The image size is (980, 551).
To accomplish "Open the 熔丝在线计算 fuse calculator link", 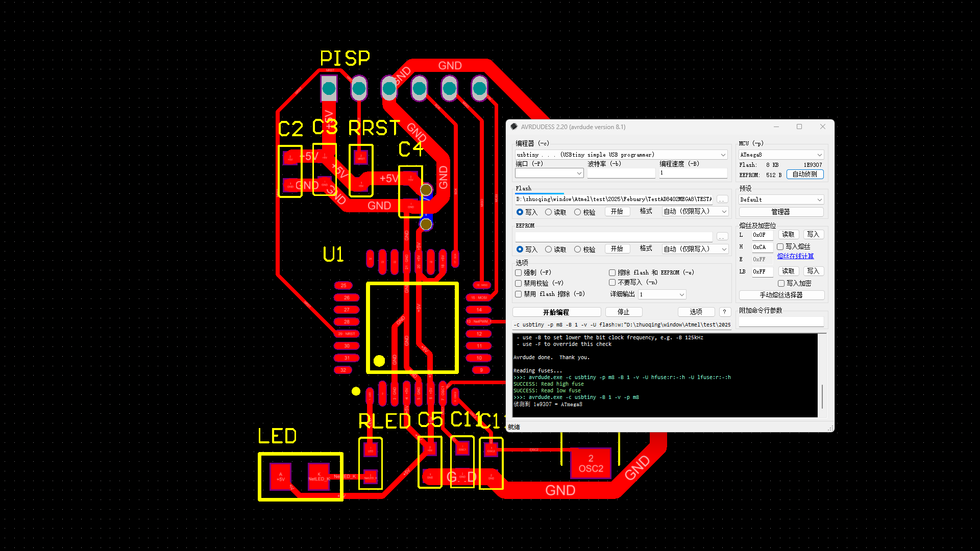I will click(x=795, y=256).
